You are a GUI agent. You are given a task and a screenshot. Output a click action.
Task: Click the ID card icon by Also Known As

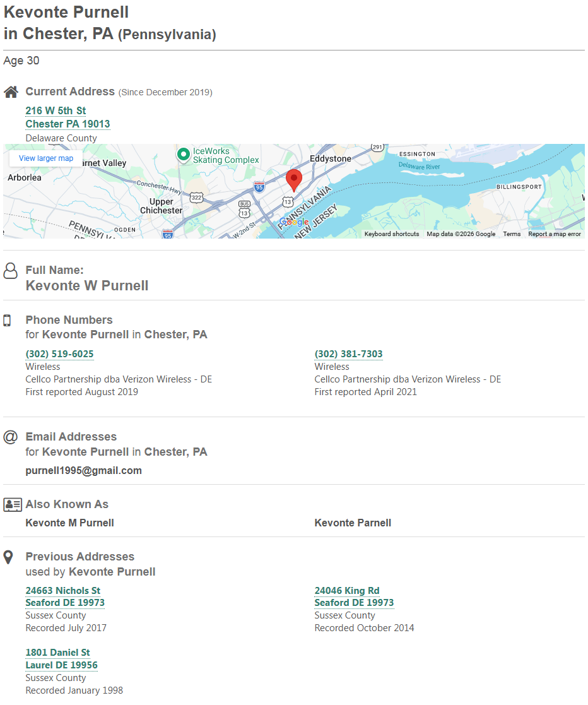tap(13, 504)
